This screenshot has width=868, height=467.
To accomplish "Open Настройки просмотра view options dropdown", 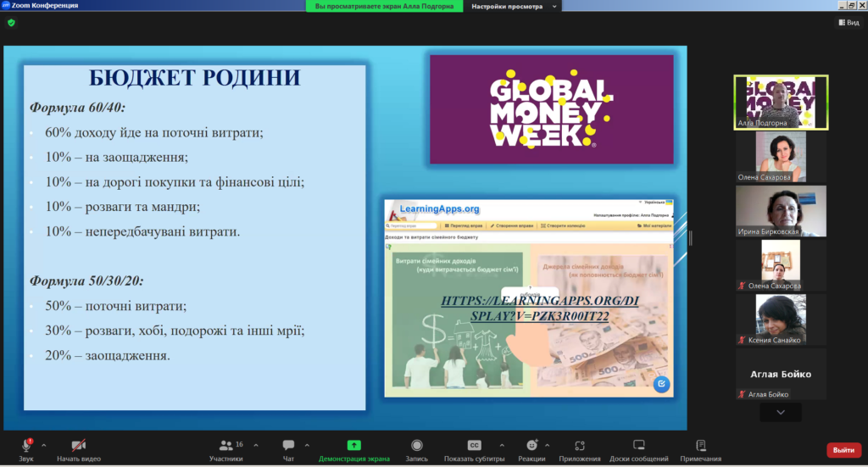I will 513,6.
